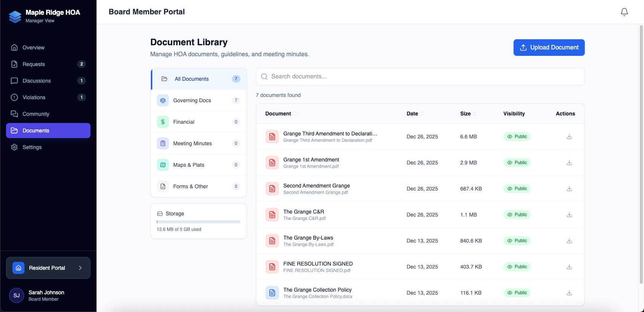This screenshot has width=644, height=312.
Task: Click the SJ user avatar
Action: (x=17, y=295)
